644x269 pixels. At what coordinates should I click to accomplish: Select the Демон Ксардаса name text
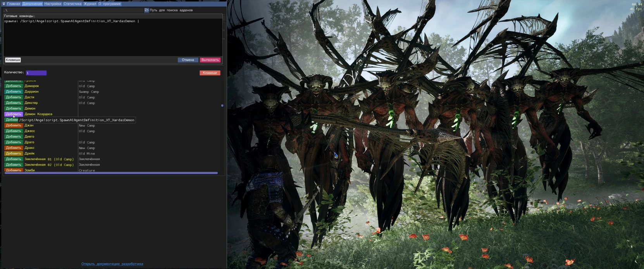(x=38, y=114)
